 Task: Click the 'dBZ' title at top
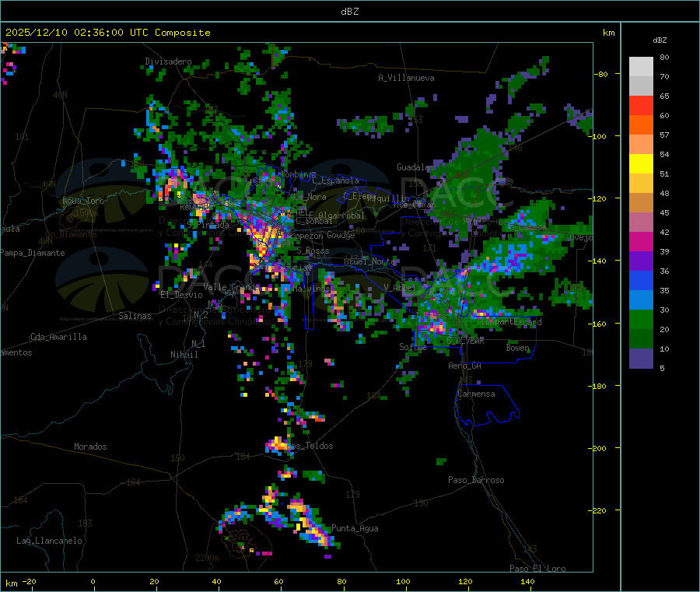click(349, 12)
